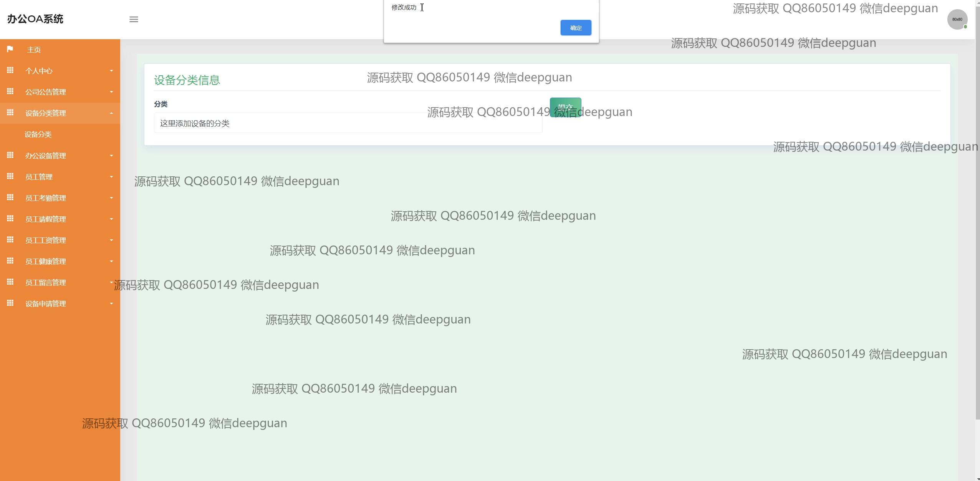980x481 pixels.
Task: Go to 主页 in sidebar
Action: (x=34, y=50)
